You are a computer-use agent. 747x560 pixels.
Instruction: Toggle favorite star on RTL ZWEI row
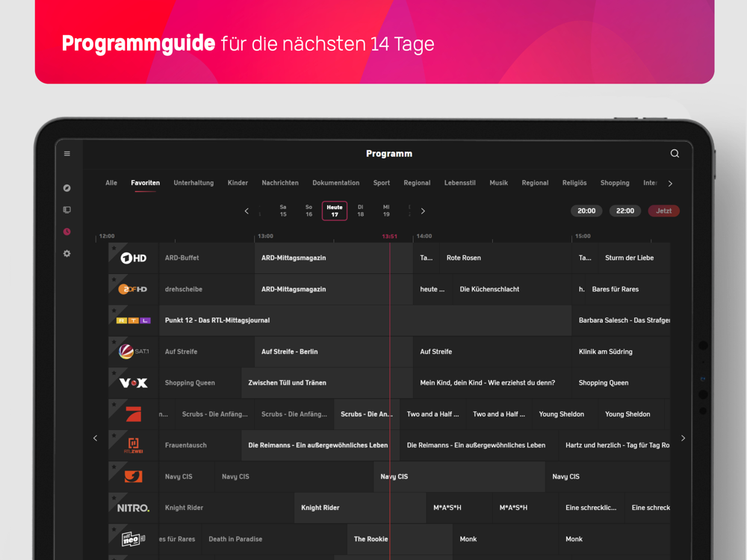point(114,436)
